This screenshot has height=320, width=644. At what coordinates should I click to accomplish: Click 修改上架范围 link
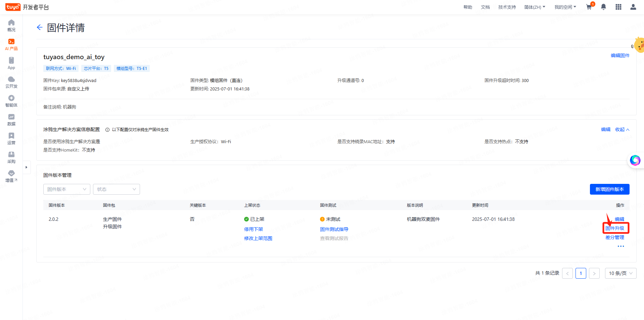(258, 238)
